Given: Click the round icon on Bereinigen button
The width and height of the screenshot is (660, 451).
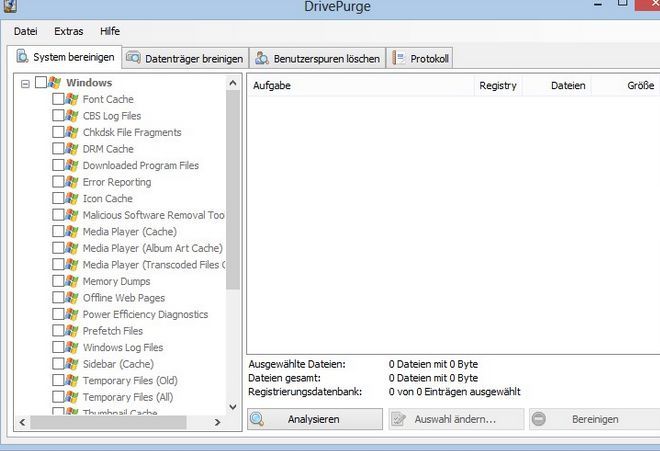Looking at the screenshot, I should pos(539,419).
